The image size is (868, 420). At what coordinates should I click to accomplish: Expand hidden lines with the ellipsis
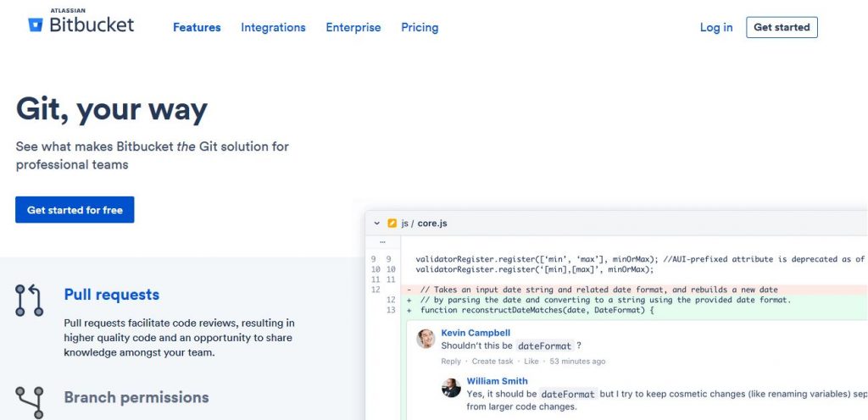point(382,242)
